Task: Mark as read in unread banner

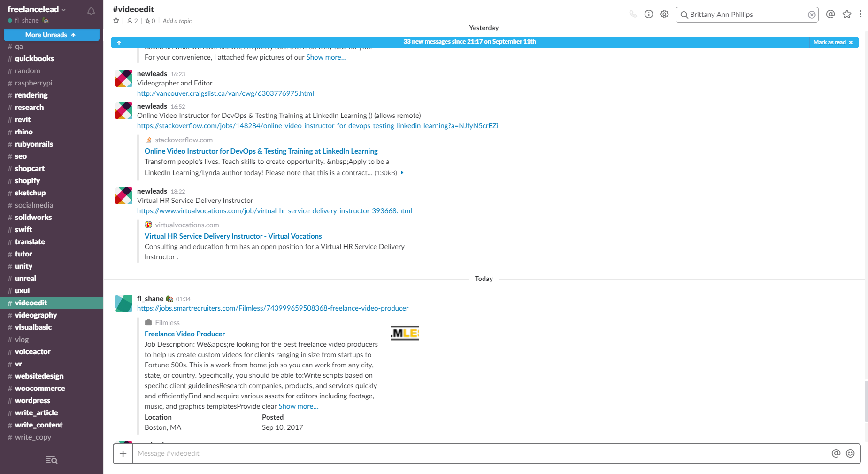Action: click(833, 42)
